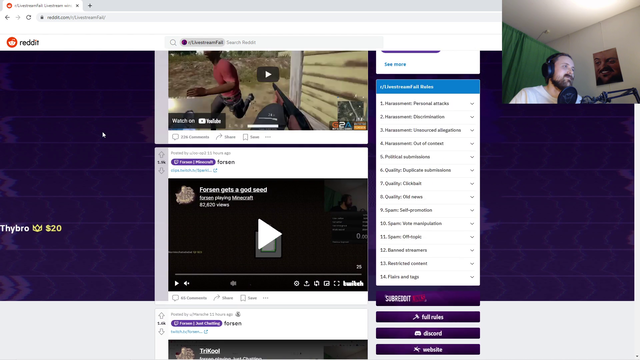
Task: Click the 'See more' link
Action: (395, 64)
